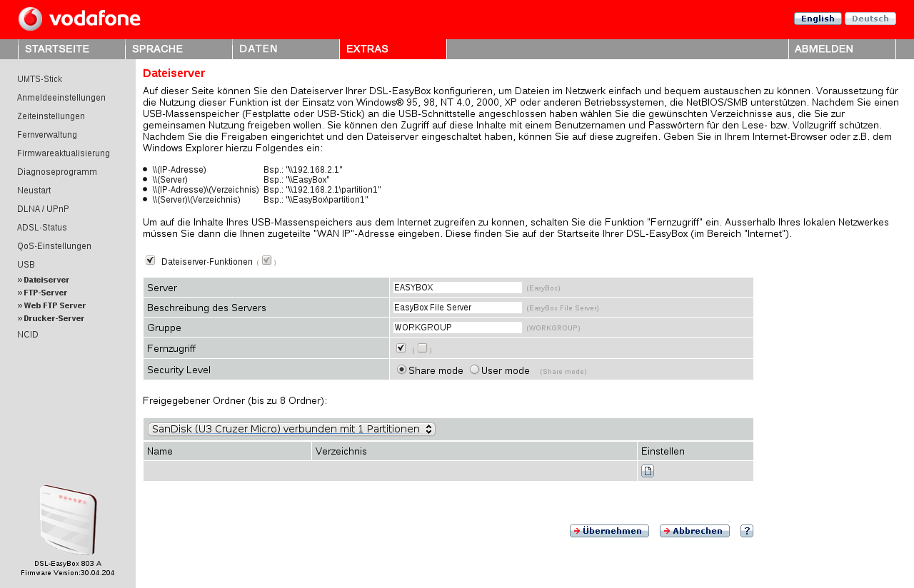Click the Gruppe text field showing WORKGROUP

tap(457, 327)
